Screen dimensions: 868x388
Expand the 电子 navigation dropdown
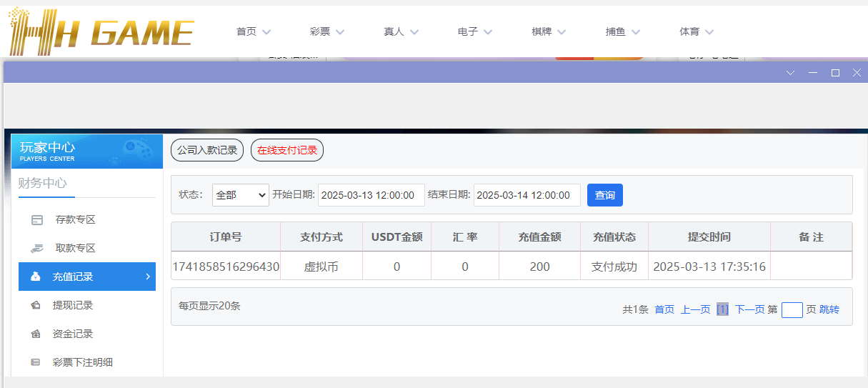(x=488, y=32)
